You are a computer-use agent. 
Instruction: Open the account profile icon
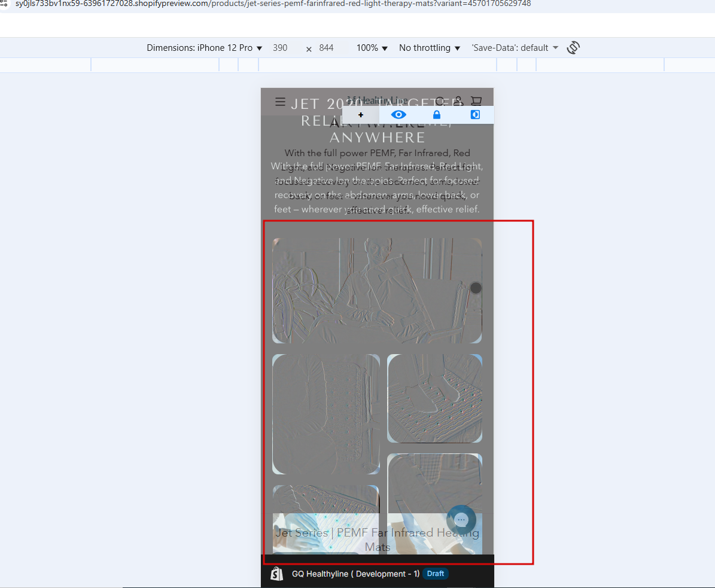pos(458,101)
